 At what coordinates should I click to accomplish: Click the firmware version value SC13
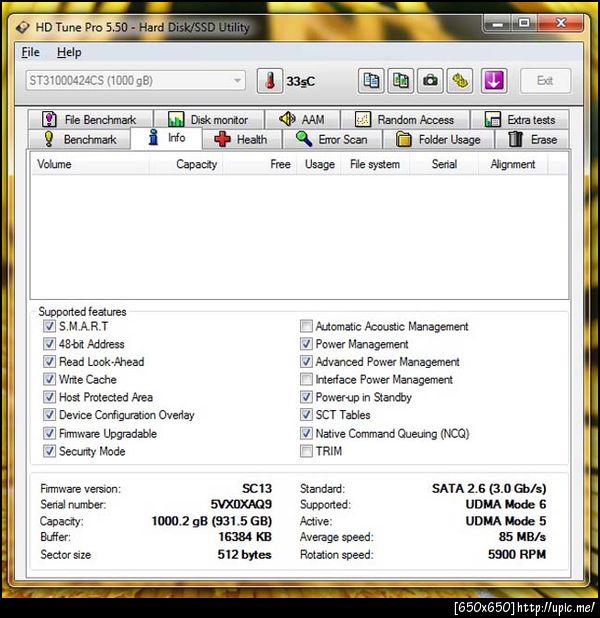click(x=257, y=489)
